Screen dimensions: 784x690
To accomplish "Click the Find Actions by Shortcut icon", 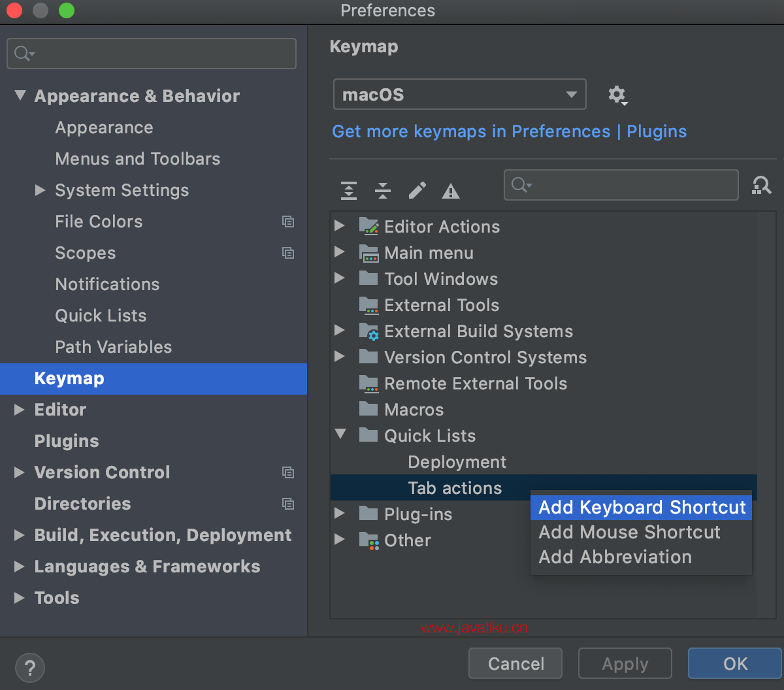I will tap(762, 186).
